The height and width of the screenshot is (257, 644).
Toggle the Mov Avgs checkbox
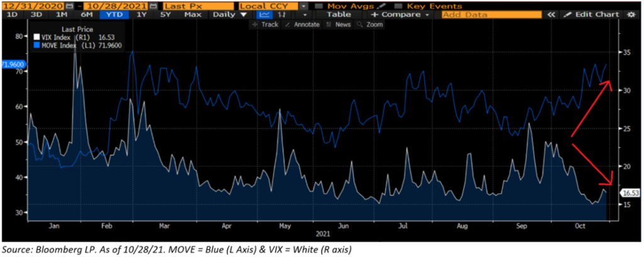click(319, 4)
